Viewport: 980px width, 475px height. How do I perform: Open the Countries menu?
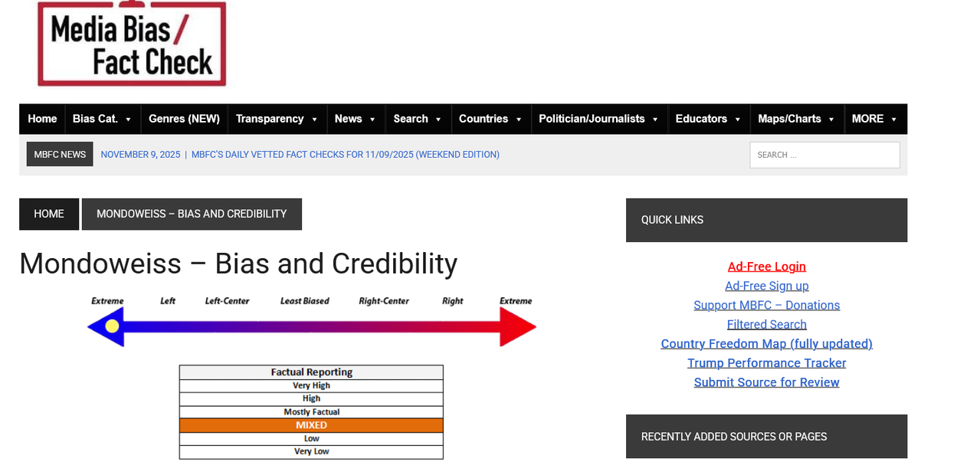coord(491,119)
